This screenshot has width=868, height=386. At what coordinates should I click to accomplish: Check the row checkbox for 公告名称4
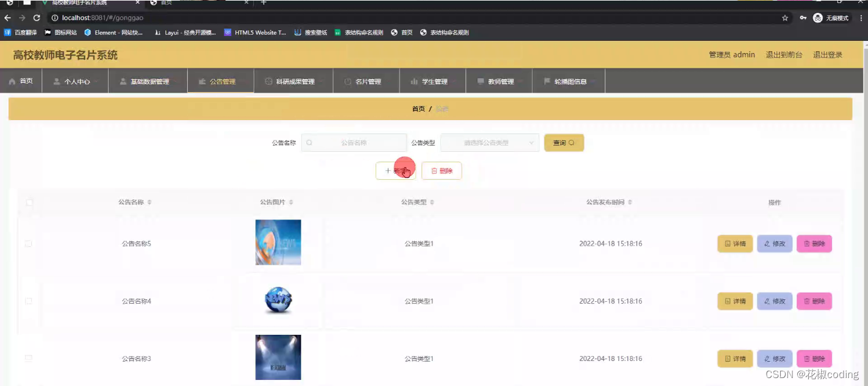coord(29,301)
